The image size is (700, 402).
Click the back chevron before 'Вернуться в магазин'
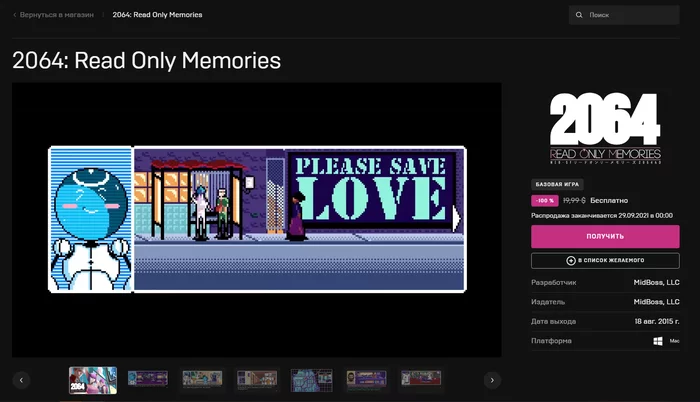[15, 15]
